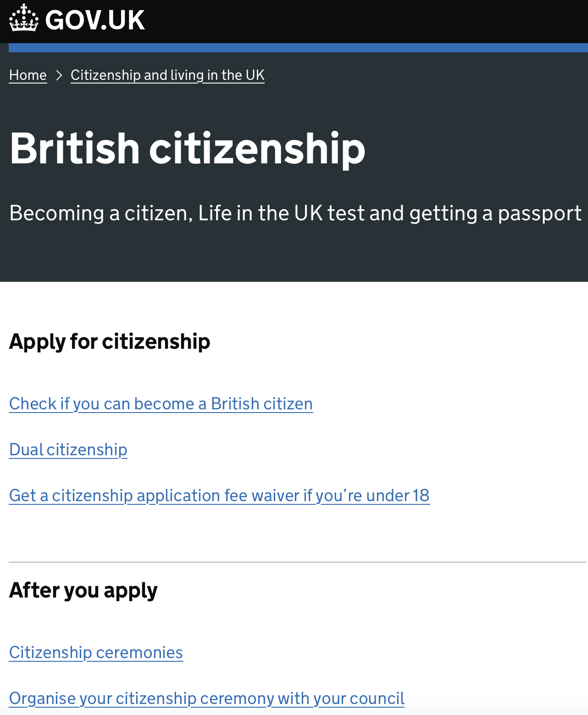Click the word passport in the subtitle

click(540, 213)
